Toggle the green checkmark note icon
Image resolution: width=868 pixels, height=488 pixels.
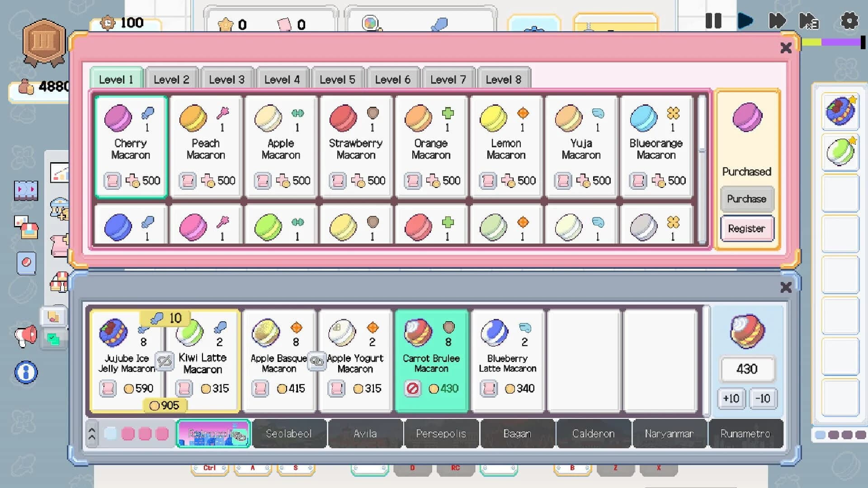click(53, 338)
